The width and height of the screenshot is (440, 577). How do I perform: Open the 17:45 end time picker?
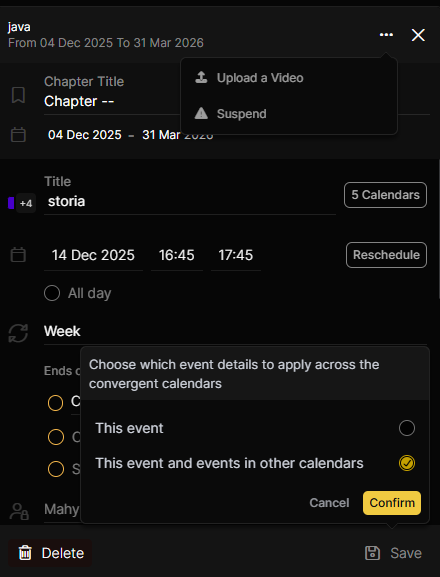tap(236, 255)
